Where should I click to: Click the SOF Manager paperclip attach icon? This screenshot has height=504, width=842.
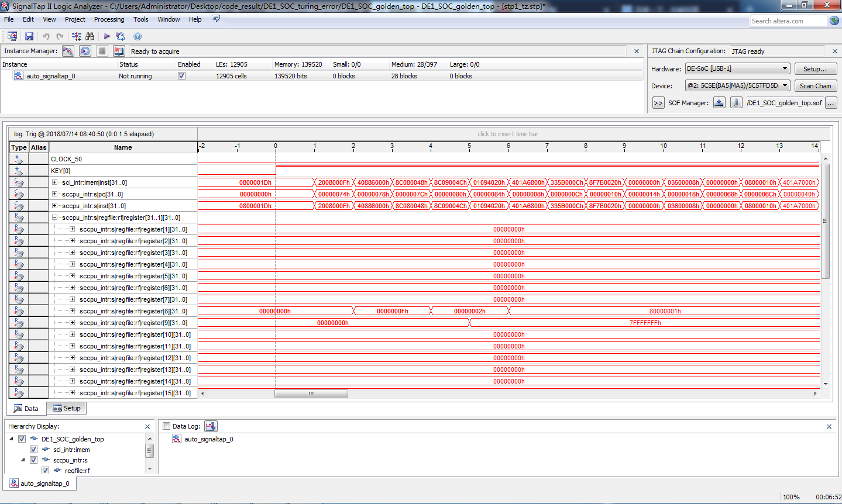point(736,103)
